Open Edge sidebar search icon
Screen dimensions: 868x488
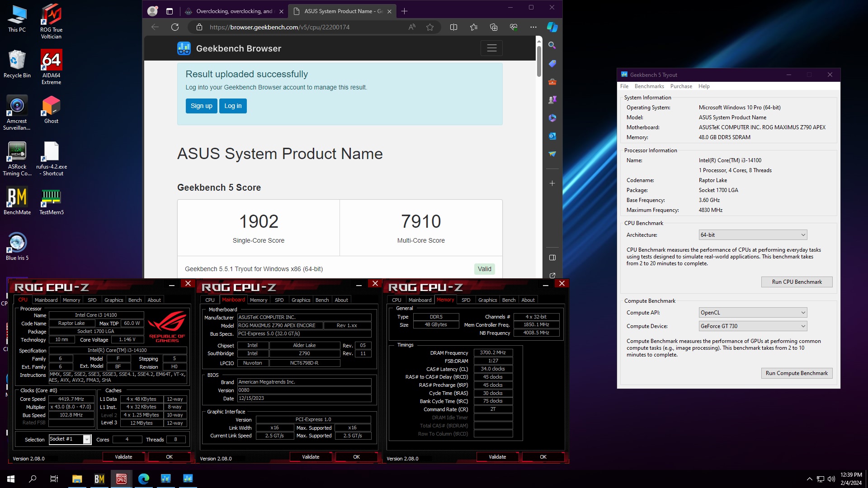pos(552,45)
